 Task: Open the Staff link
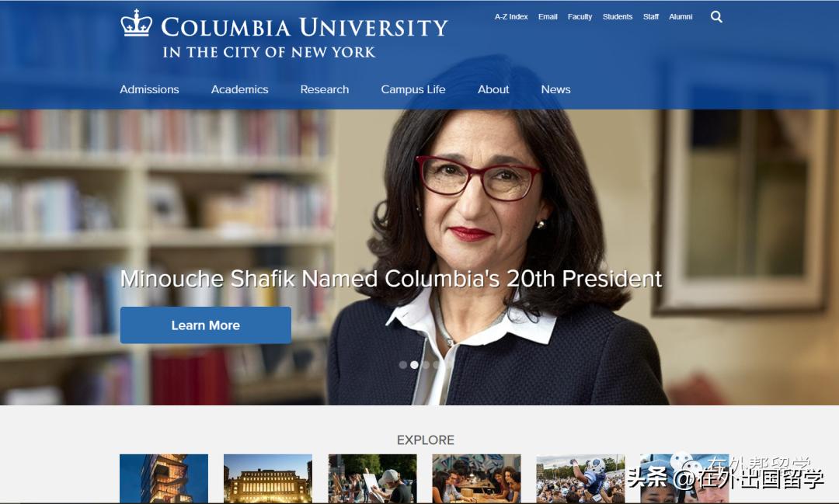click(651, 17)
